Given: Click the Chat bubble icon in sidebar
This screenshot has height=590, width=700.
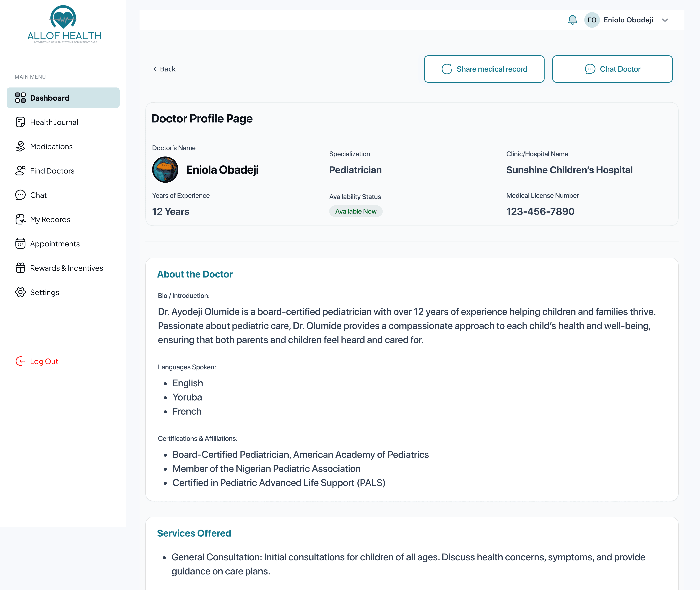Looking at the screenshot, I should coord(20,195).
